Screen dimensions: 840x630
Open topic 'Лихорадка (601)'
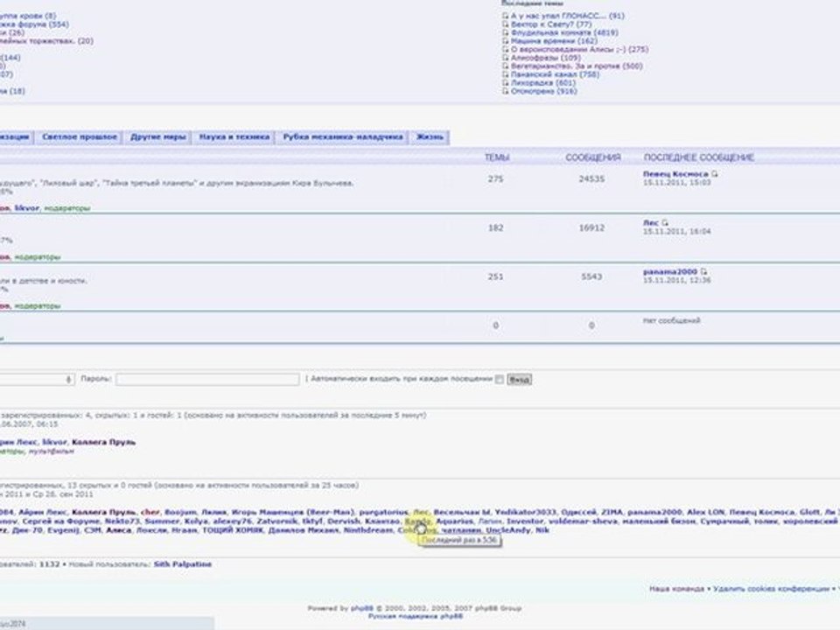543,83
